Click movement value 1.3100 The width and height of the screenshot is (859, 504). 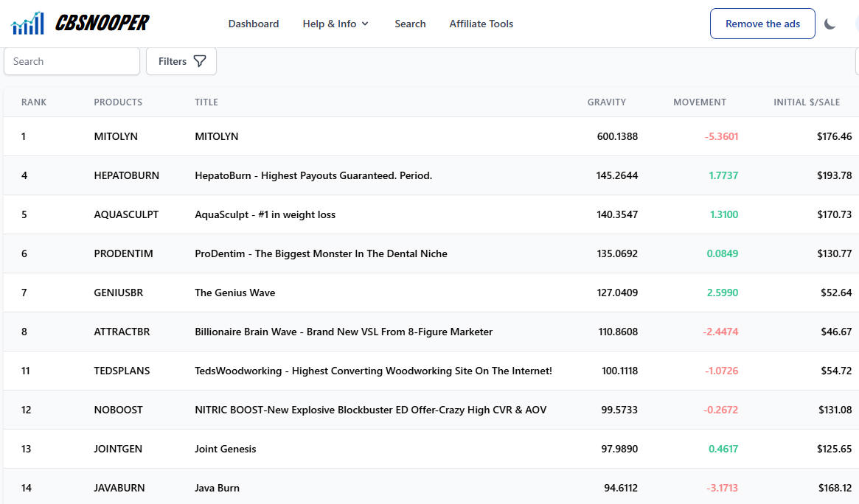coord(724,214)
